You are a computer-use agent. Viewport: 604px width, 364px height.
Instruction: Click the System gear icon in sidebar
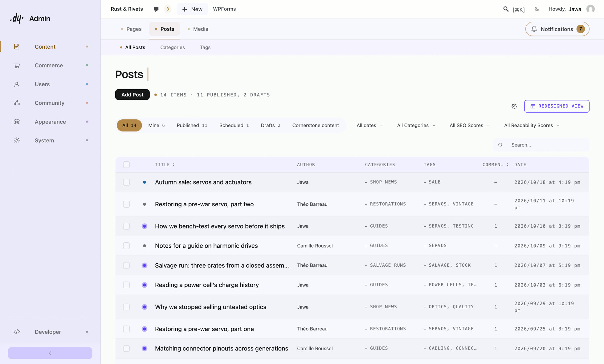tap(17, 140)
